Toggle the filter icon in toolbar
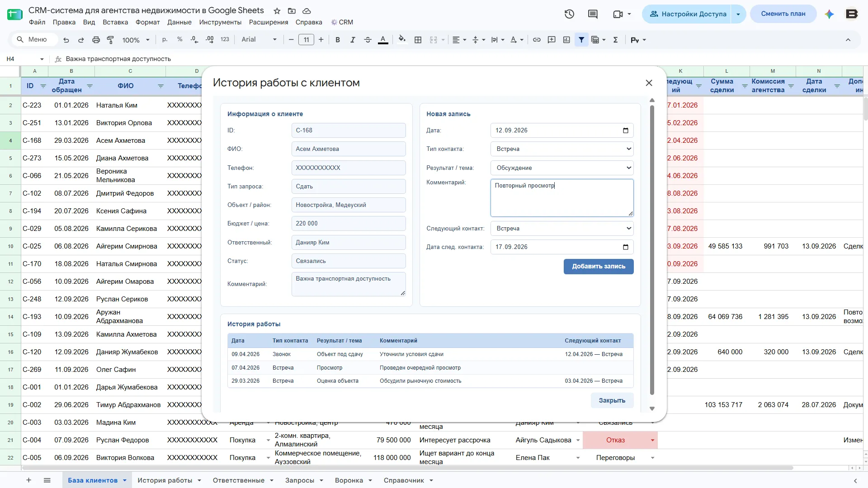Image resolution: width=868 pixels, height=488 pixels. pos(581,40)
